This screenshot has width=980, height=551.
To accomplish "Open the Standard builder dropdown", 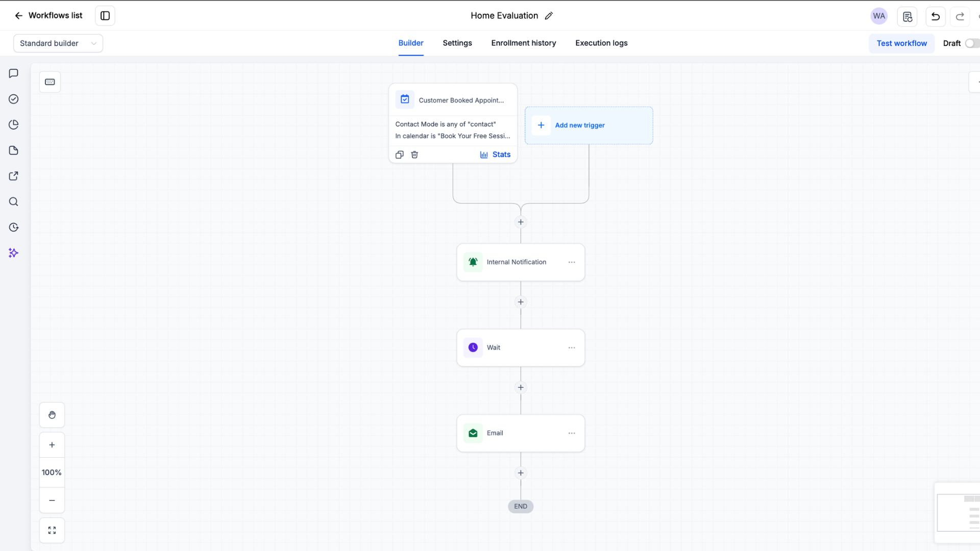I will (58, 43).
